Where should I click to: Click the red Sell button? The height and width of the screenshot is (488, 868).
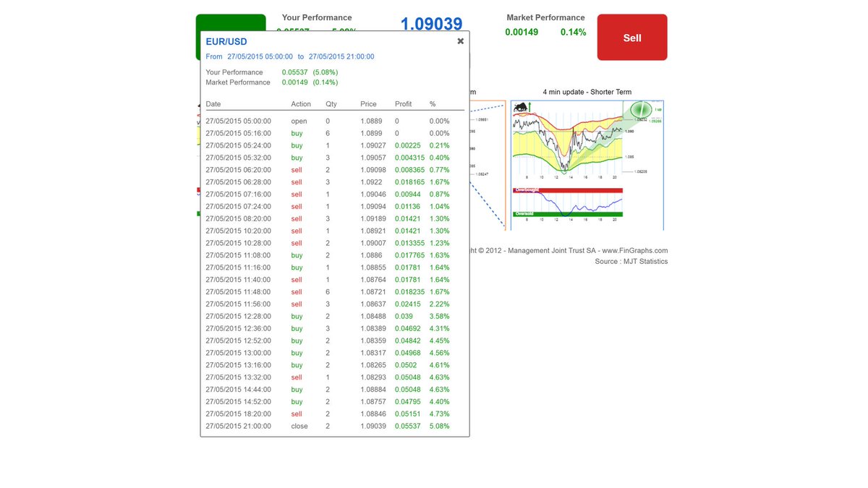point(632,38)
